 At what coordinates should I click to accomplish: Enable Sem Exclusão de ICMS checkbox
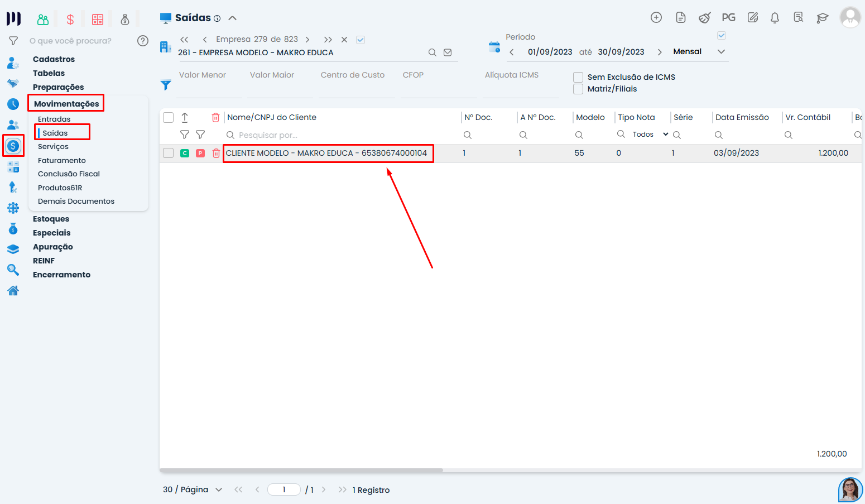(578, 77)
